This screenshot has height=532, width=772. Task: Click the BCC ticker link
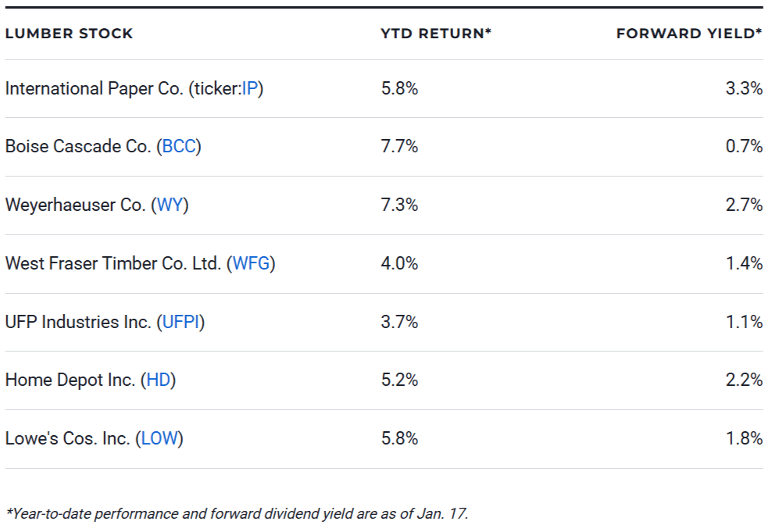(x=179, y=147)
